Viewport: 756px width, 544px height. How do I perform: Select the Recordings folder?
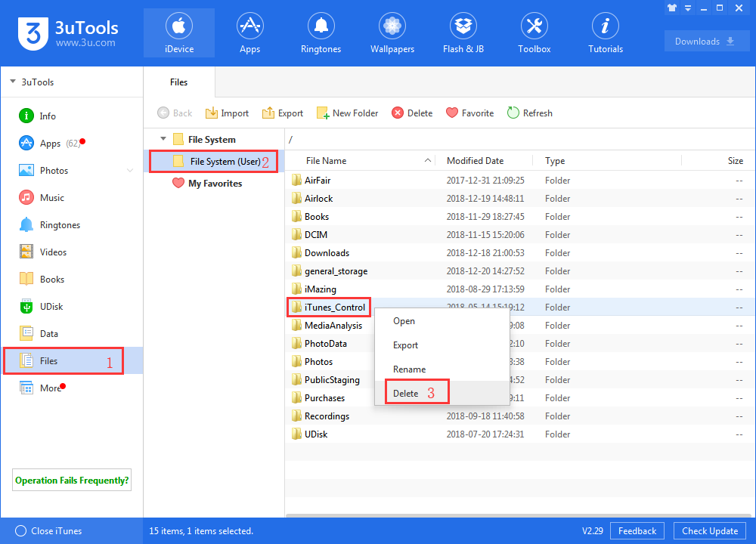point(519,416)
